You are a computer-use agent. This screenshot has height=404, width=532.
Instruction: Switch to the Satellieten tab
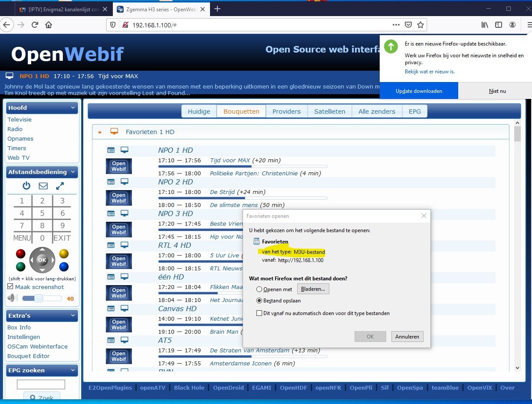point(329,112)
